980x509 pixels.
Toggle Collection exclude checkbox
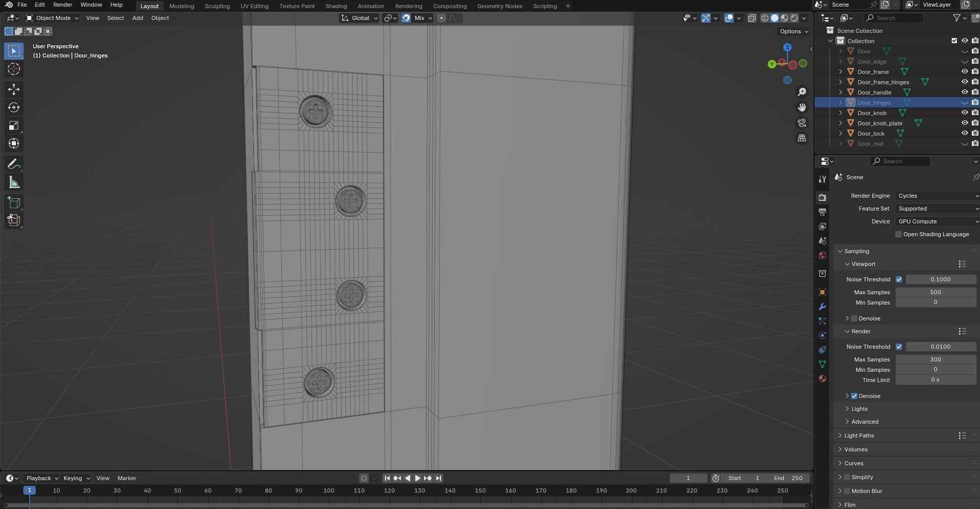pyautogui.click(x=954, y=41)
